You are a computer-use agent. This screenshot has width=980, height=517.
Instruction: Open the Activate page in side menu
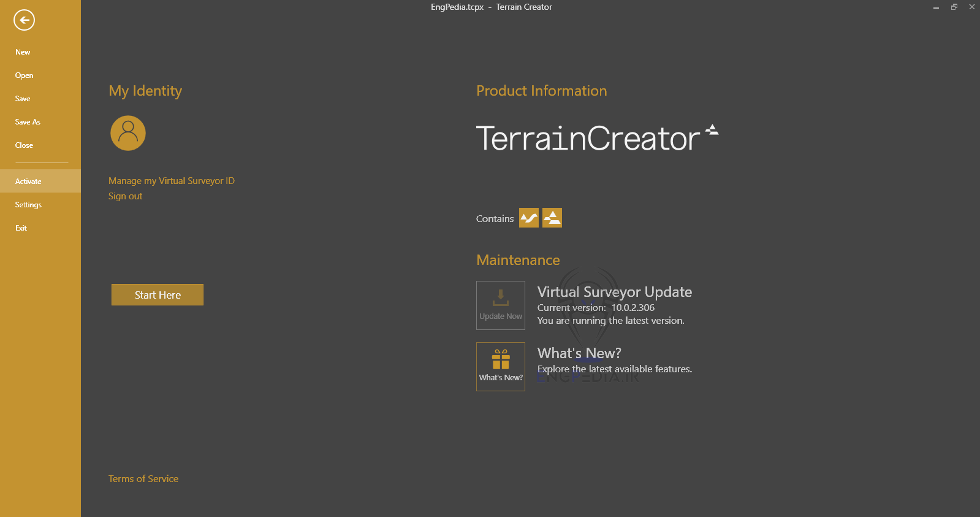40,181
